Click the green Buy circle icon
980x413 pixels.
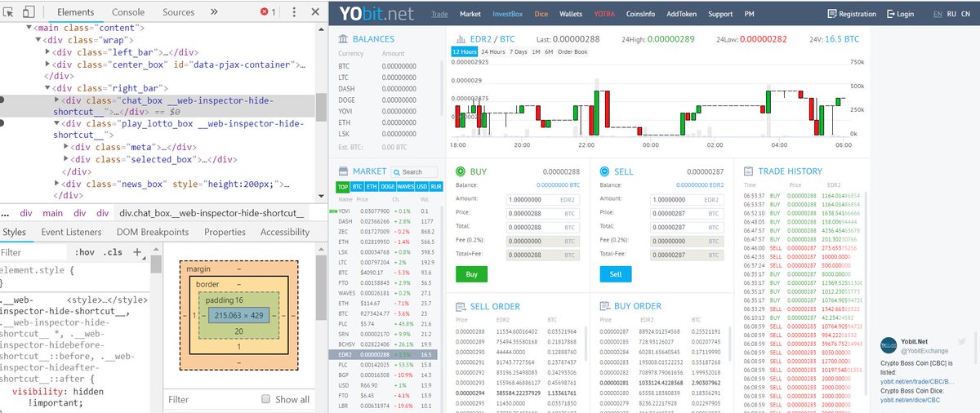click(x=461, y=171)
